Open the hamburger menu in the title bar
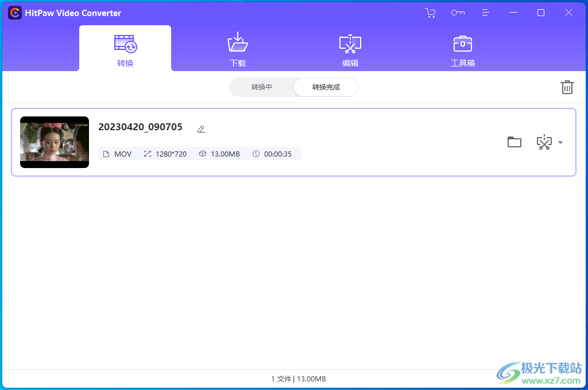Image resolution: width=588 pixels, height=390 pixels. (x=485, y=12)
